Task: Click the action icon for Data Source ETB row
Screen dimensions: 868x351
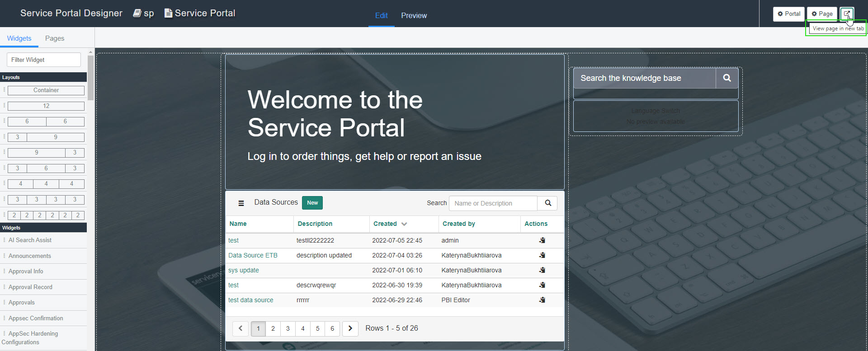Action: click(542, 255)
